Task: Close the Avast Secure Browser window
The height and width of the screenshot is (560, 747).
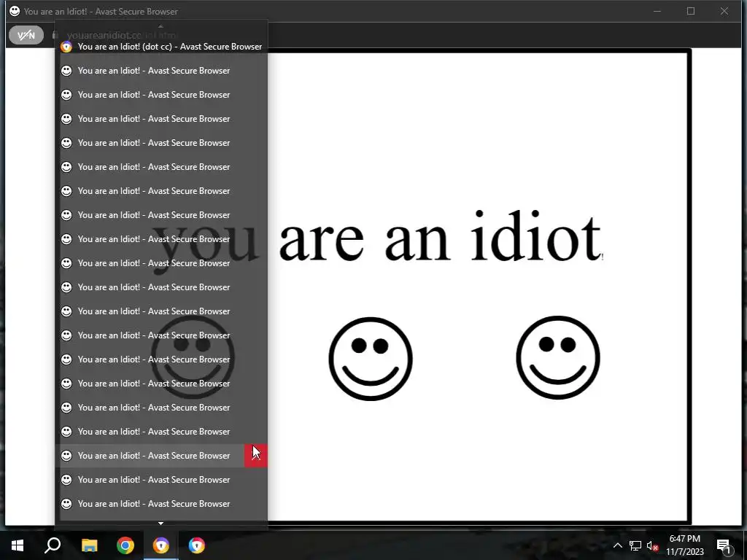Action: coord(724,11)
